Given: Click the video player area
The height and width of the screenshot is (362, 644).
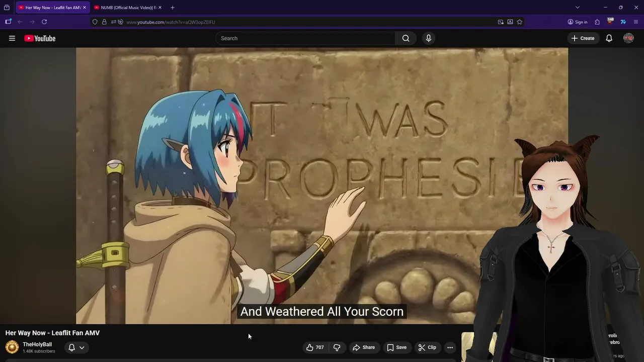Looking at the screenshot, I should pos(322,186).
